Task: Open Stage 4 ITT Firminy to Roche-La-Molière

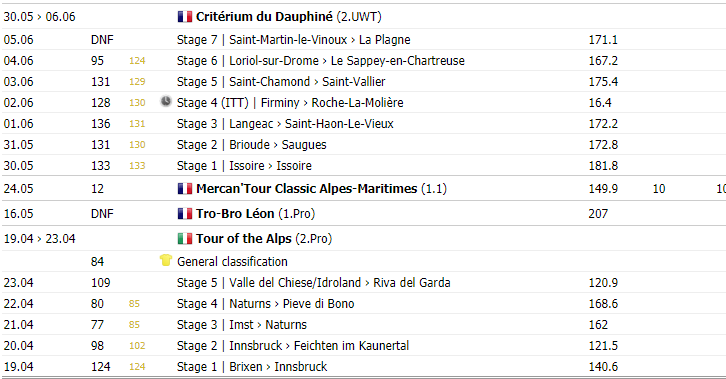Action: coord(290,103)
